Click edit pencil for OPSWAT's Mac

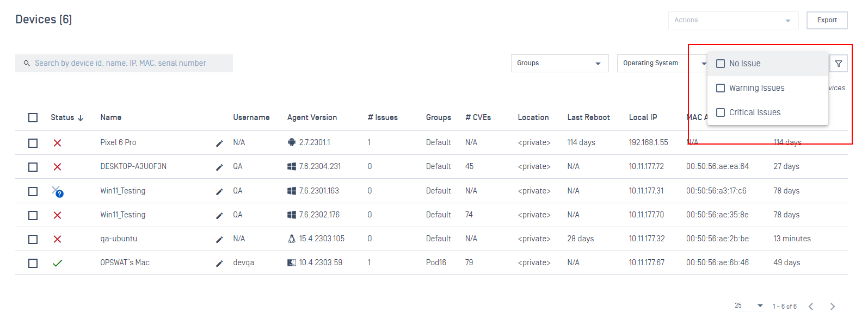219,263
